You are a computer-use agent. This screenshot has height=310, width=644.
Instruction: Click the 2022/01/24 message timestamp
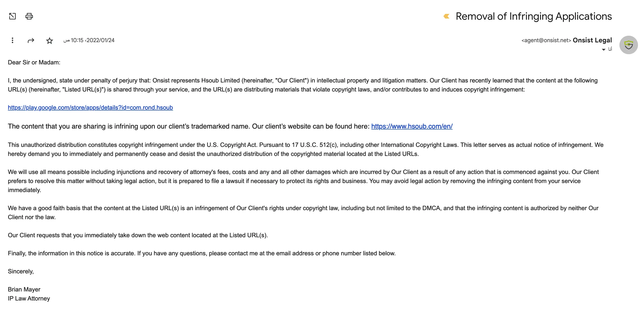[89, 40]
